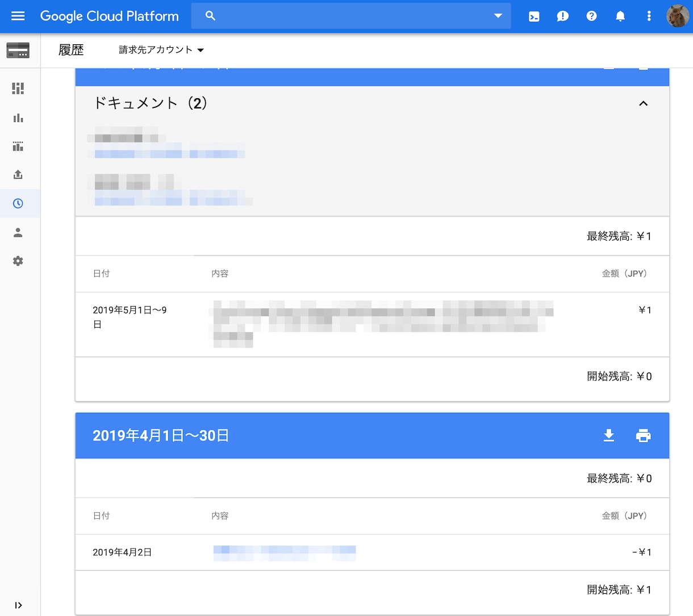Click the 2019年4月2日 date cell
This screenshot has height=616, width=693.
click(122, 552)
